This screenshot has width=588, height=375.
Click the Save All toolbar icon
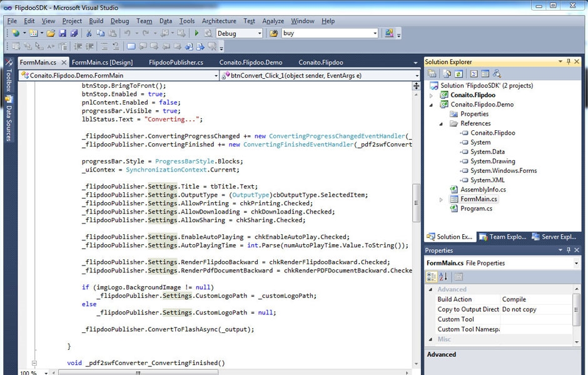pos(74,33)
